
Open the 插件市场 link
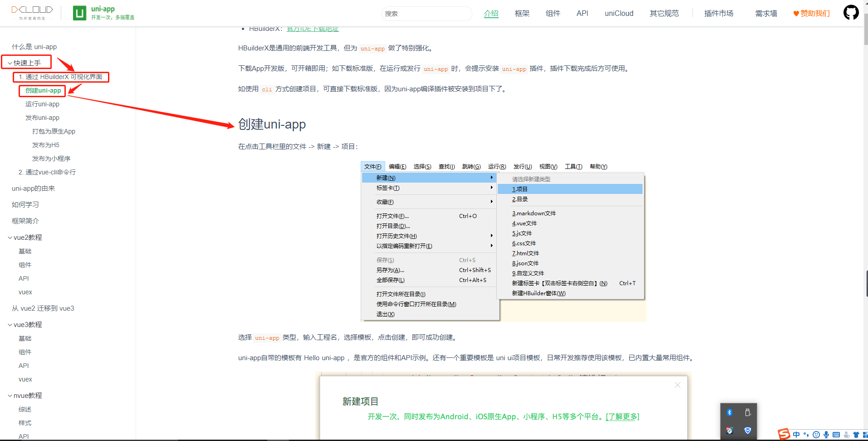pos(719,14)
